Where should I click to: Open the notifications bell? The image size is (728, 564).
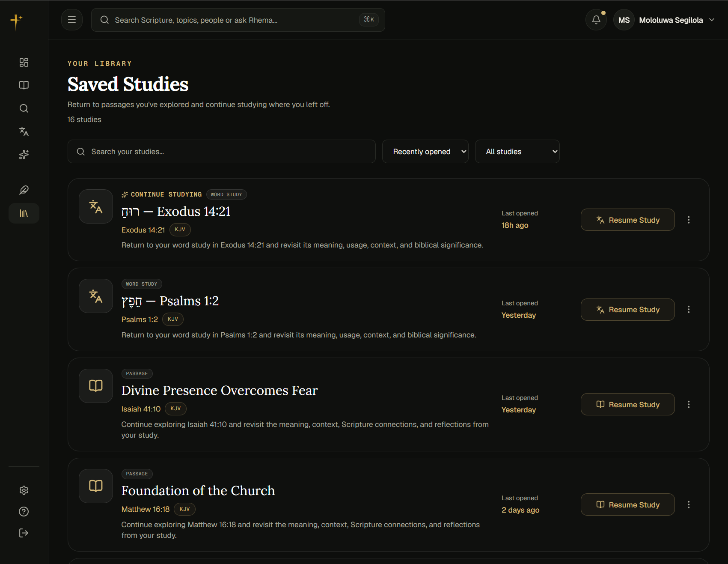pos(596,20)
